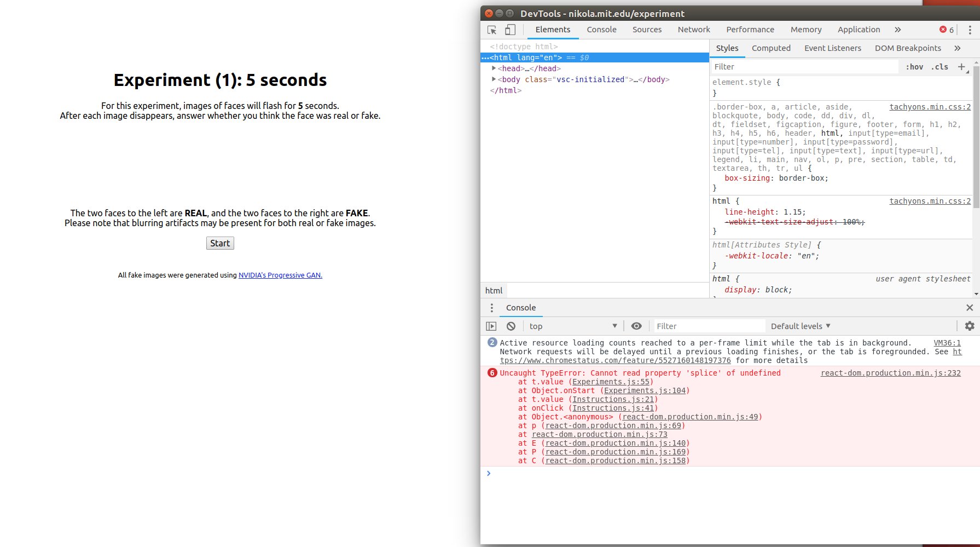Viewport: 980px width, 547px height.
Task: Click the console prompt input line
Action: pyautogui.click(x=730, y=473)
